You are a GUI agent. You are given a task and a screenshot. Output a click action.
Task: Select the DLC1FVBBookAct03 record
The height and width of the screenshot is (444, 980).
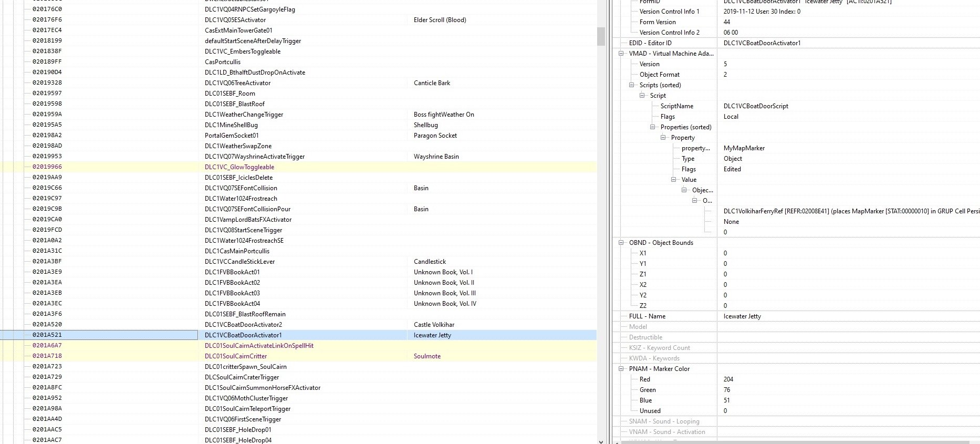tap(298, 293)
